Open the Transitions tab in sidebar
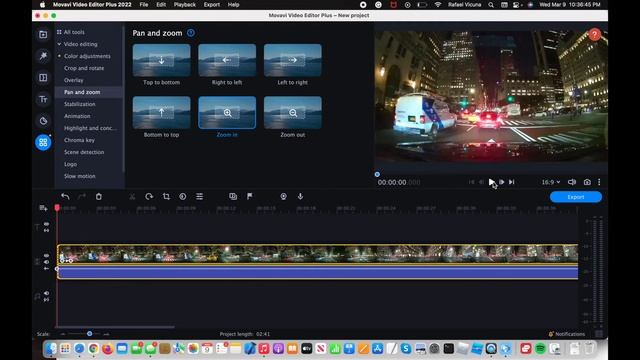The height and width of the screenshot is (360, 640). click(43, 78)
